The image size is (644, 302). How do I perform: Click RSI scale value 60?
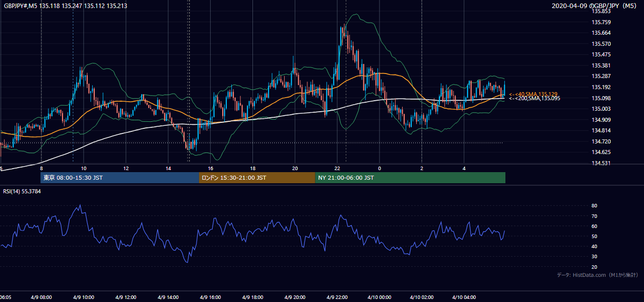[x=594, y=226]
